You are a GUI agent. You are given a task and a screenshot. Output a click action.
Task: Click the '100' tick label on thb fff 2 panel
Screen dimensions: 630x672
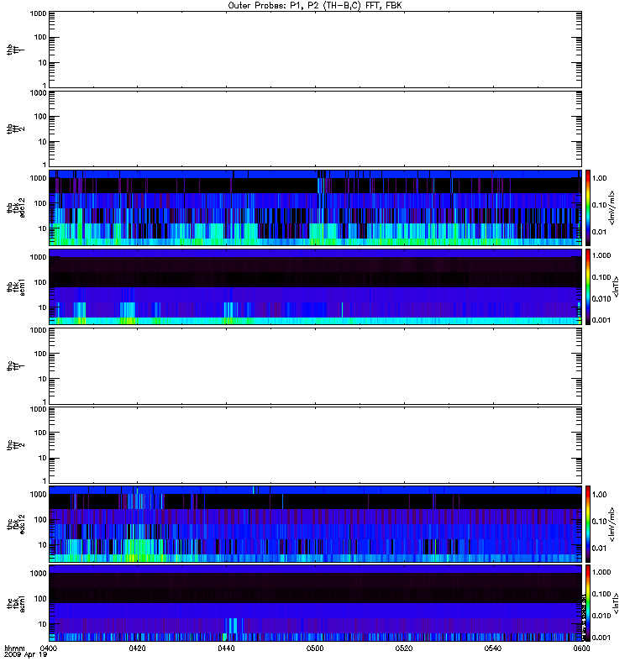click(x=40, y=117)
